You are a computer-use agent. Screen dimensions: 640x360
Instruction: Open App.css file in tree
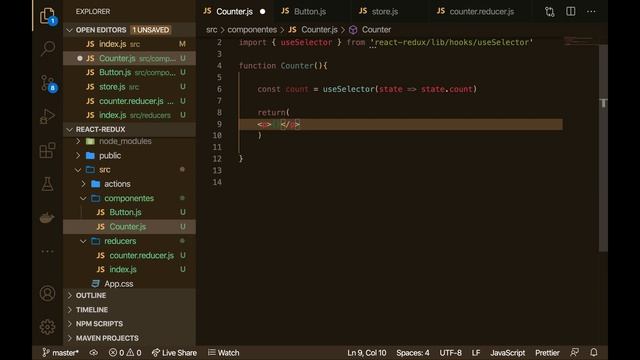pos(129,284)
